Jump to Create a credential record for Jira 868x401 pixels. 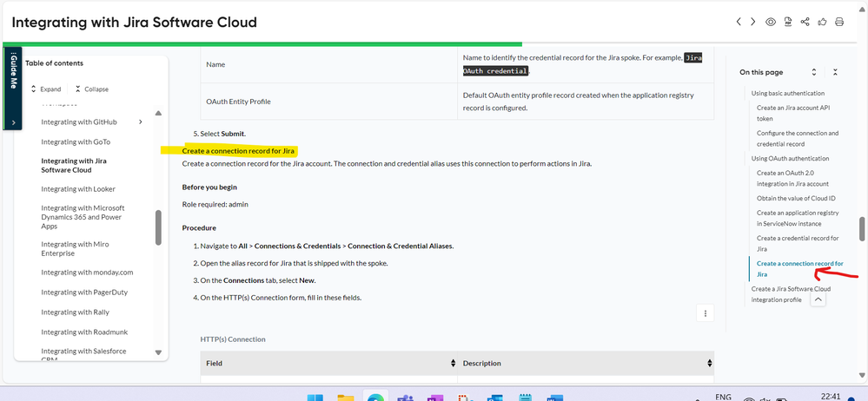tap(798, 243)
